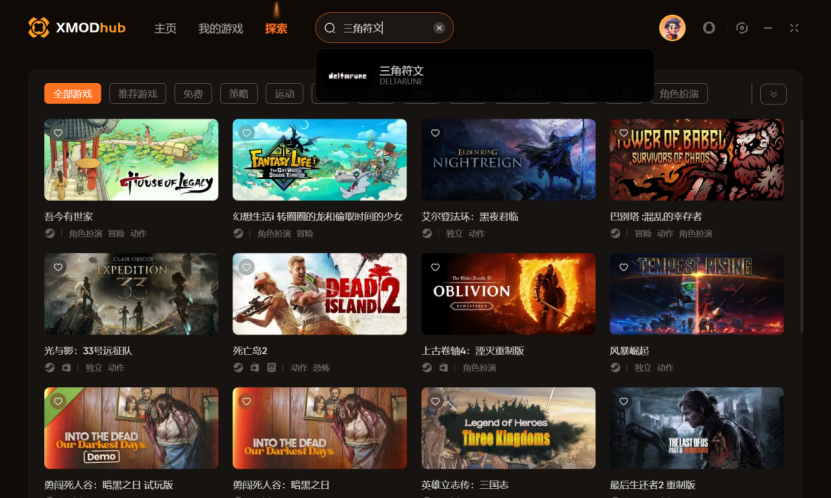Favorite The Last of Us Part II
831x498 pixels.
click(624, 401)
